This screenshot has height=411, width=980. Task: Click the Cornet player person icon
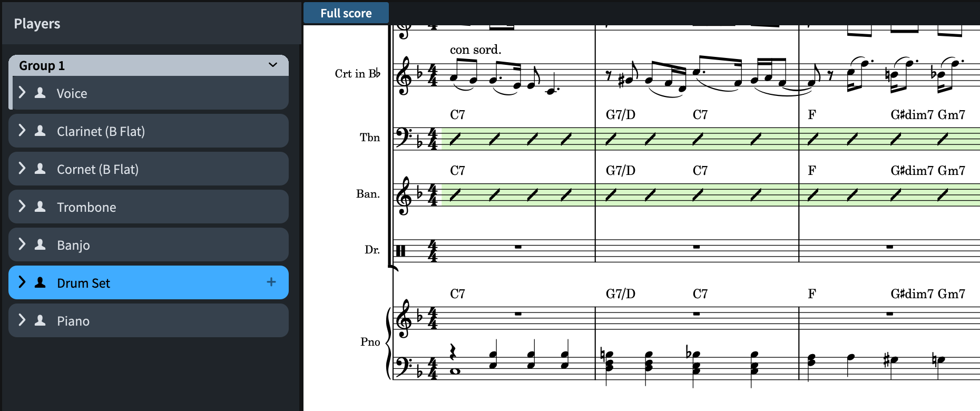[40, 169]
